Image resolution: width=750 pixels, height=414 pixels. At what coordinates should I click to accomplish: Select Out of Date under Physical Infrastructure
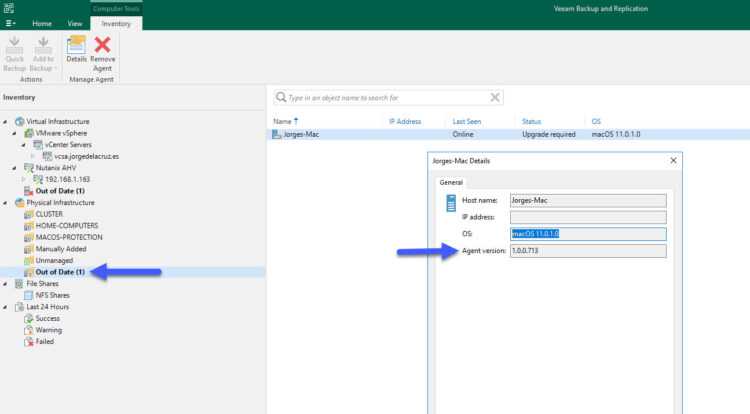[x=60, y=272]
